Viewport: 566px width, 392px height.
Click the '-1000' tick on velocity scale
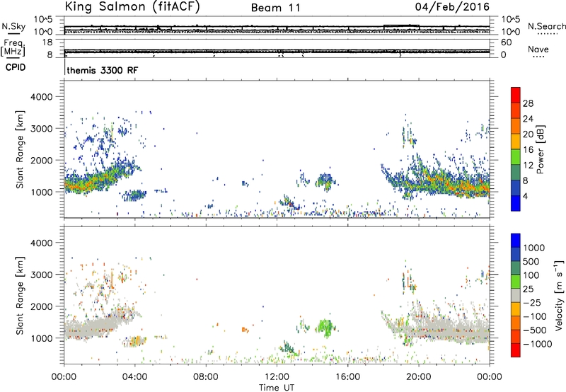pos(537,344)
